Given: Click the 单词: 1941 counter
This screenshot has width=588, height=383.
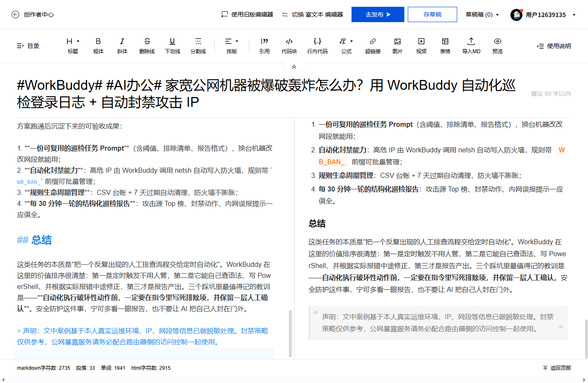Looking at the screenshot, I should click(113, 368).
